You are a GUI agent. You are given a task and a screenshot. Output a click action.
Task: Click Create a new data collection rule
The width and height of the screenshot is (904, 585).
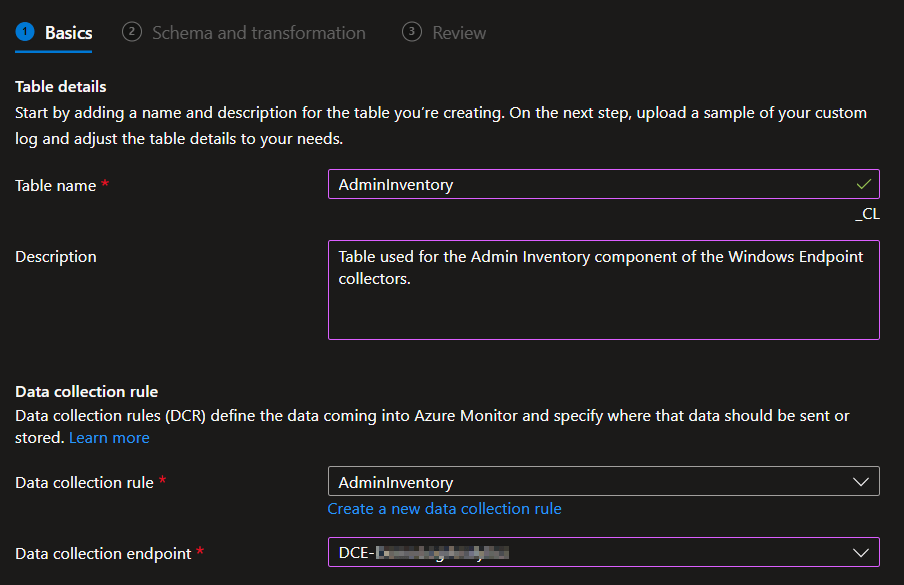point(444,509)
